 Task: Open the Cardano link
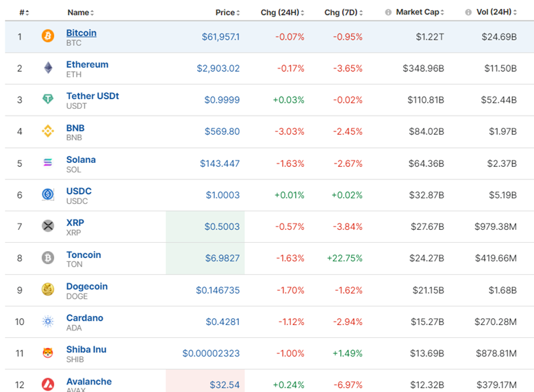85,318
